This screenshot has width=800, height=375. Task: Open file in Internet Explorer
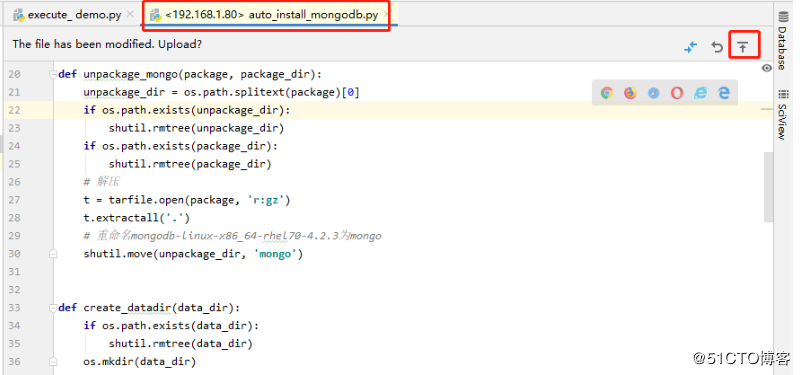click(x=700, y=93)
